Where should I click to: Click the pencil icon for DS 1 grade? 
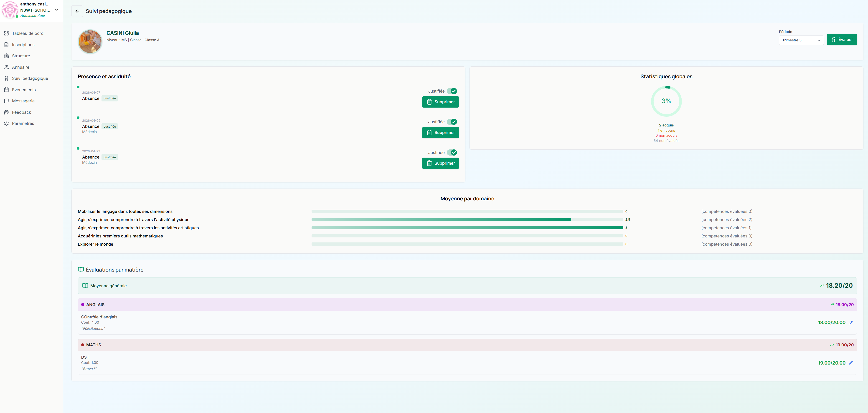850,363
